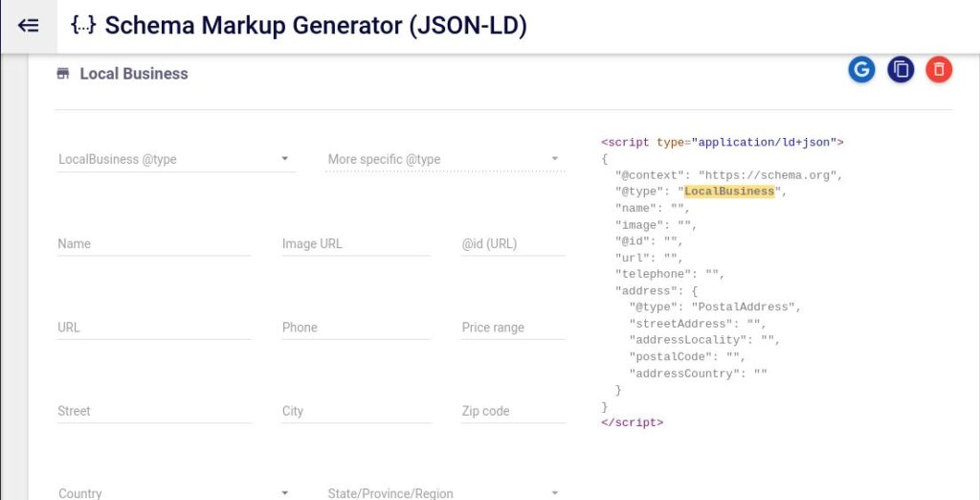
Task: Focus the Zip code input field
Action: (513, 411)
